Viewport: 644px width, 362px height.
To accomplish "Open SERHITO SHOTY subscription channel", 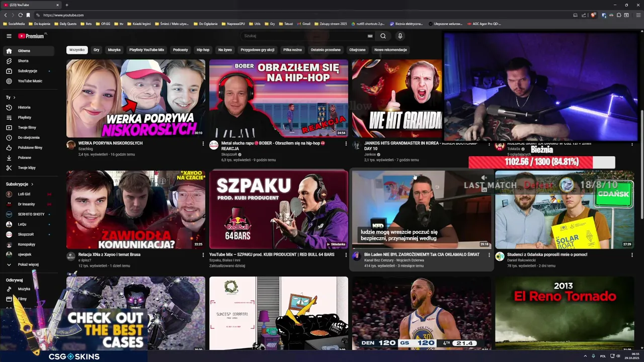I will (29, 214).
